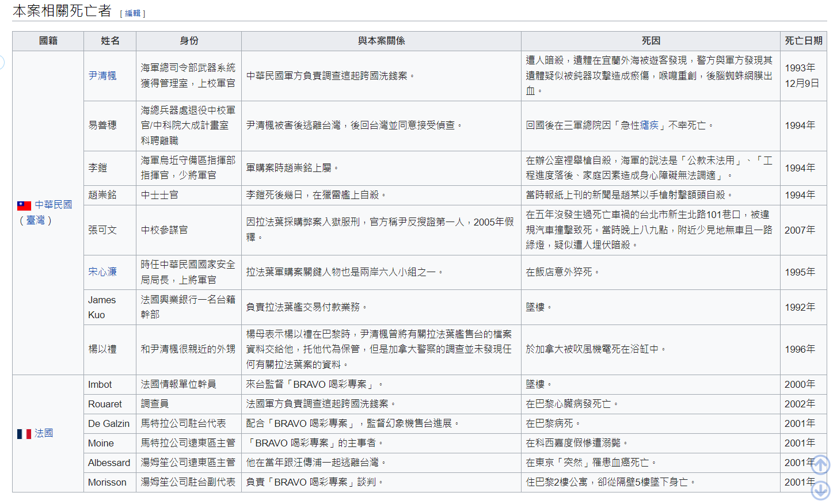Click the death date 1992年

click(x=804, y=307)
